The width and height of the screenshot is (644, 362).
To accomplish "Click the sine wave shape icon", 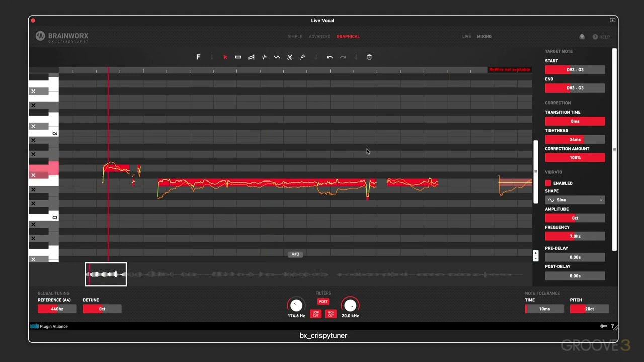I will [551, 200].
